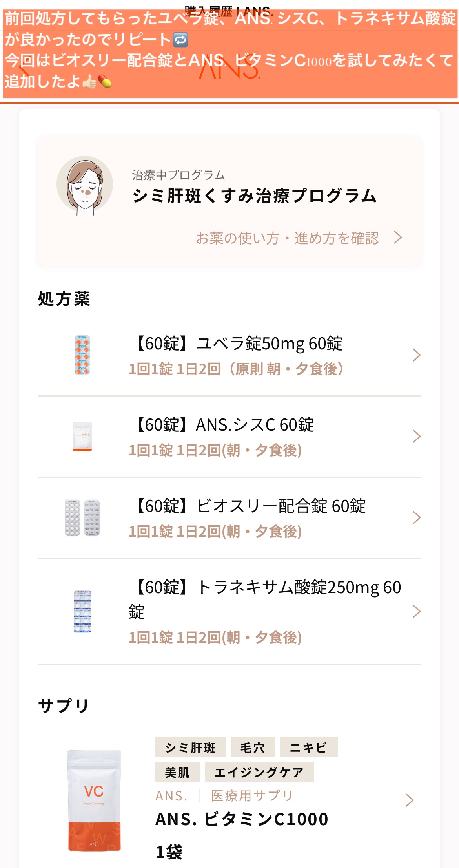Select the シミ肝斑 tag
459x868 pixels.
tap(190, 747)
